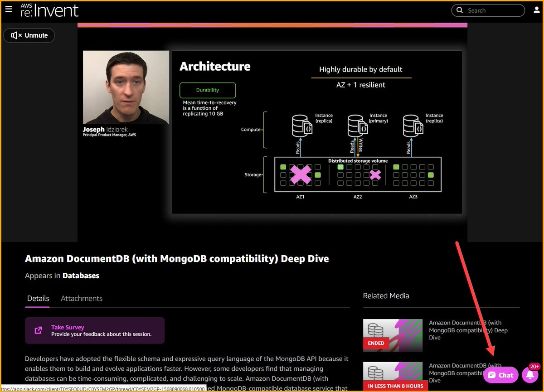Select the Details tab
544x392 pixels.
click(x=38, y=298)
